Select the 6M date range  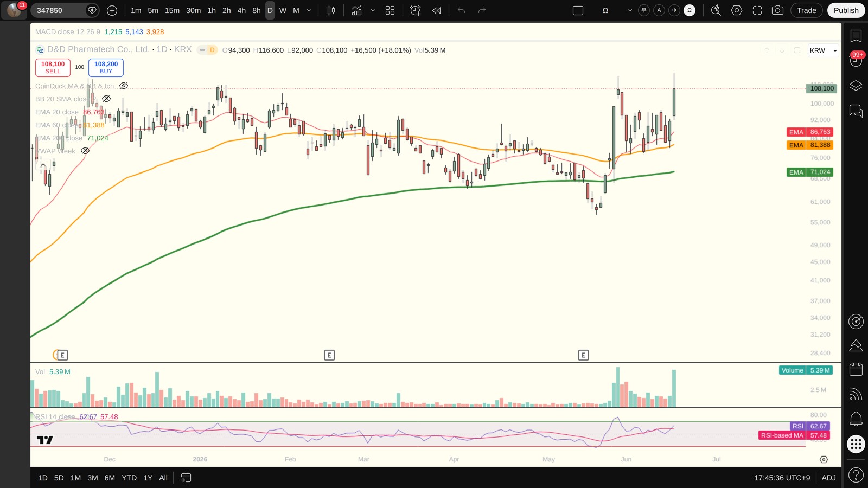110,478
